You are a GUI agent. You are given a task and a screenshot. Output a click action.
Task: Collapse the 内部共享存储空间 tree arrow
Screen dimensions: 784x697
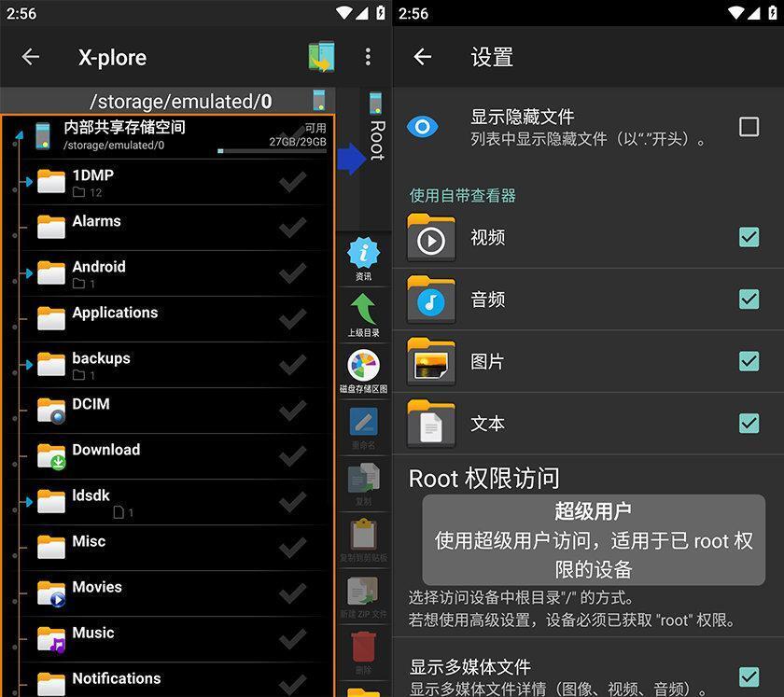coord(19,135)
